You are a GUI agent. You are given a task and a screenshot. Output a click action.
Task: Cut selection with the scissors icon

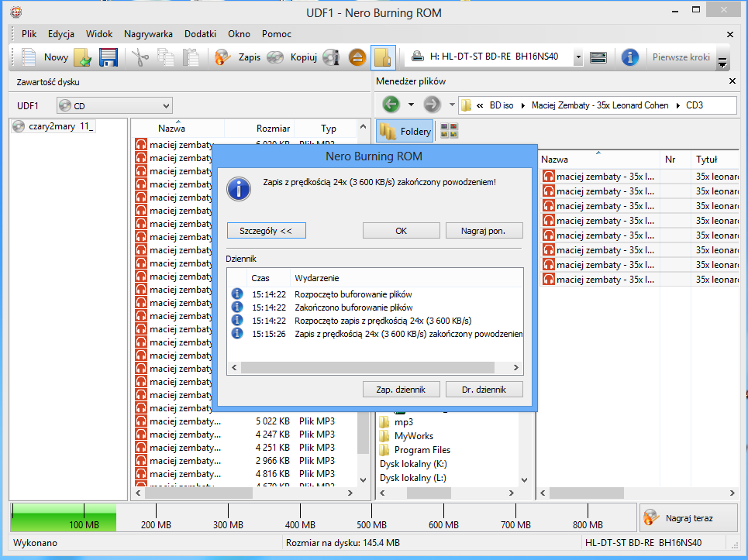pos(140,57)
